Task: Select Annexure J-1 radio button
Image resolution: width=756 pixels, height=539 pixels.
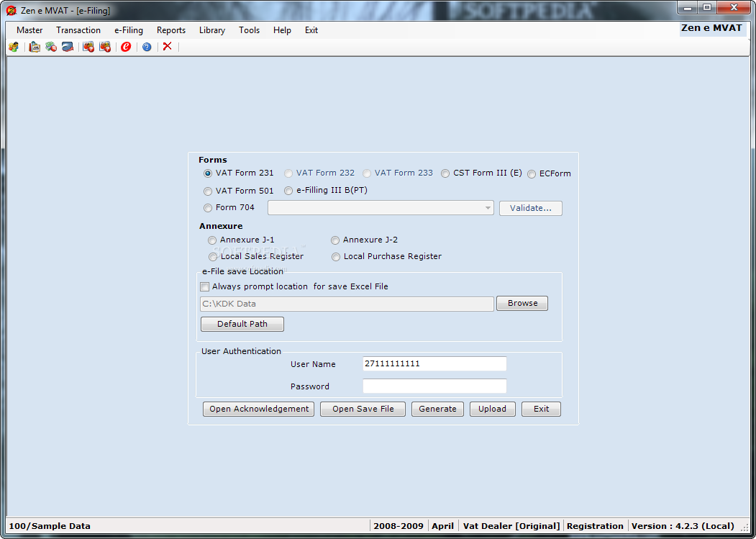Action: tap(212, 240)
